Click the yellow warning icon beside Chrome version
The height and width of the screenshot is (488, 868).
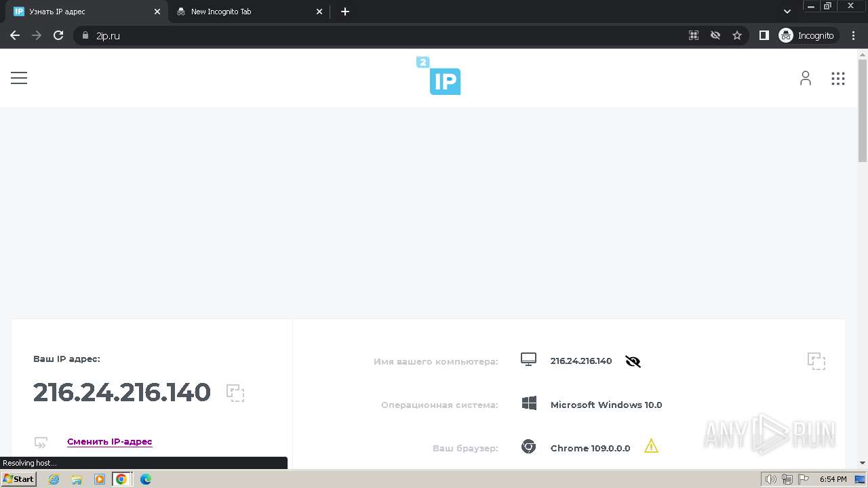(651, 446)
